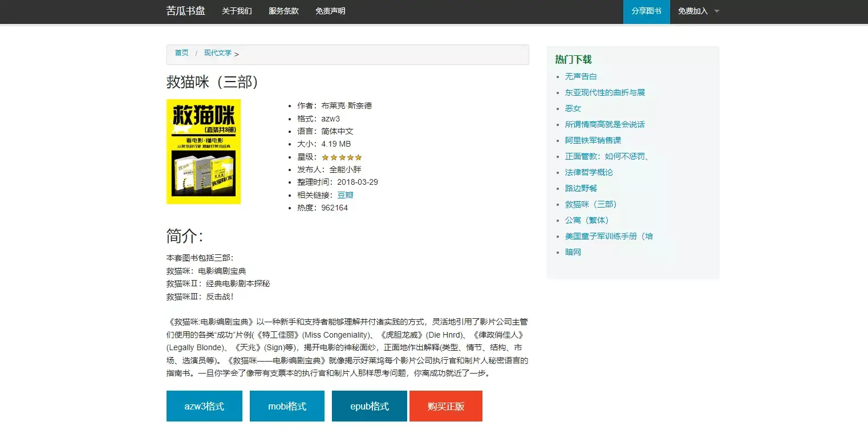
Task: Click the 分享图书 button
Action: (646, 11)
